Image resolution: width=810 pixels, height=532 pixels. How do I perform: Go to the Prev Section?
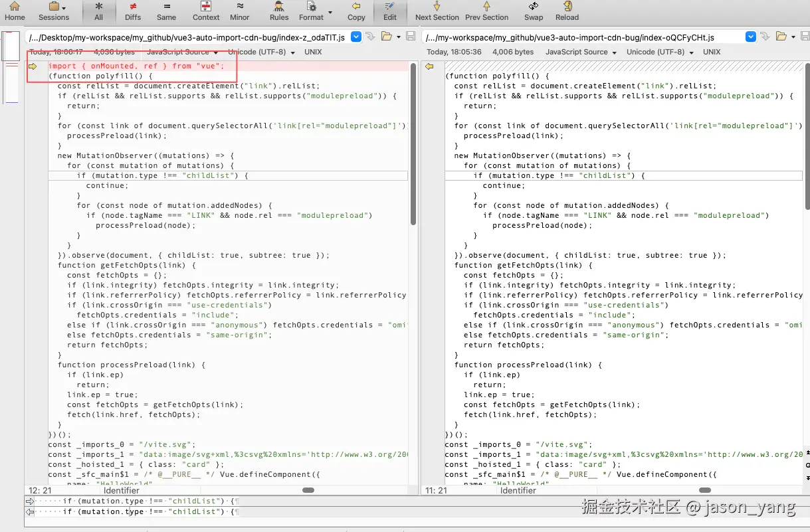(486, 11)
